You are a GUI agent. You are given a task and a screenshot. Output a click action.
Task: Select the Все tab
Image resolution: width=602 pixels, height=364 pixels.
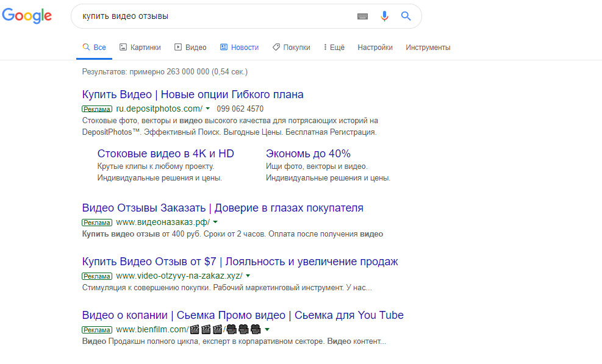click(x=94, y=47)
